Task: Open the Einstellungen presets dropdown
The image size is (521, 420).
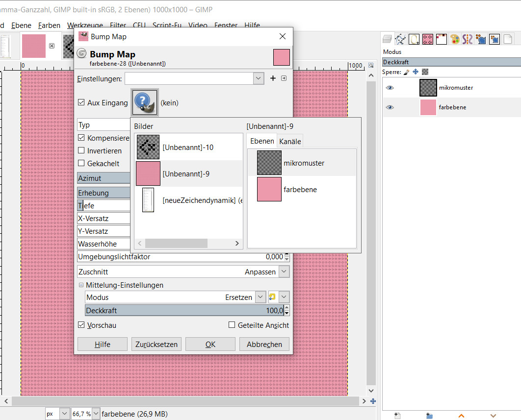Action: coord(259,78)
